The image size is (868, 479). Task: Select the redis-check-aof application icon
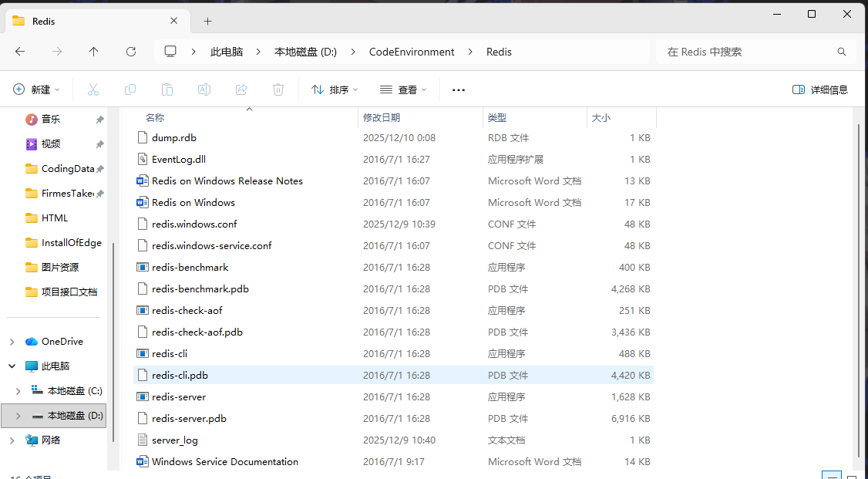point(143,310)
